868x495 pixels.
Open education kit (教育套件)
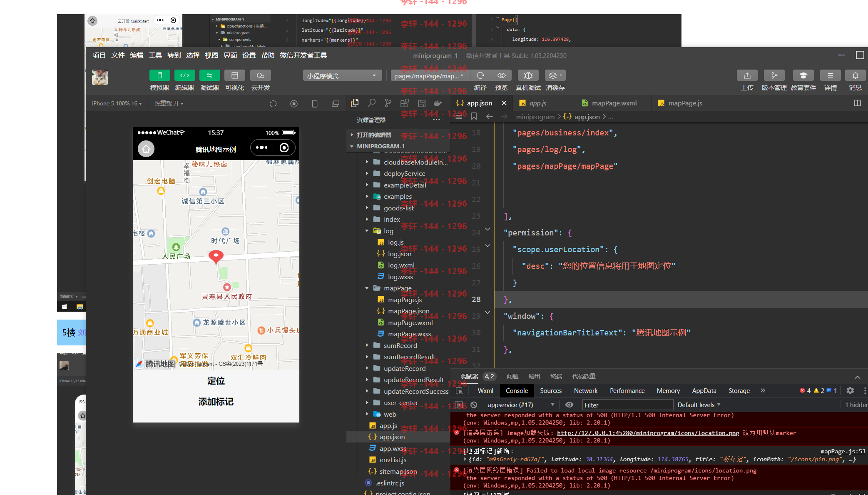tap(803, 75)
